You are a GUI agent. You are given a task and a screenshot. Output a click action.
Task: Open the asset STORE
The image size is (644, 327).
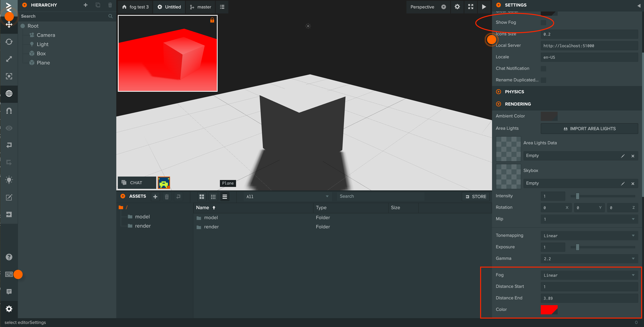[x=476, y=197]
